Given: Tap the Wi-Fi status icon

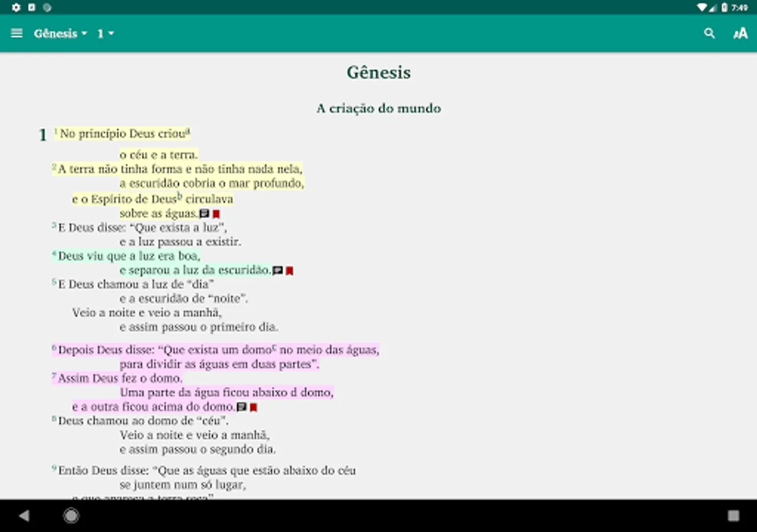Looking at the screenshot, I should pos(701,8).
